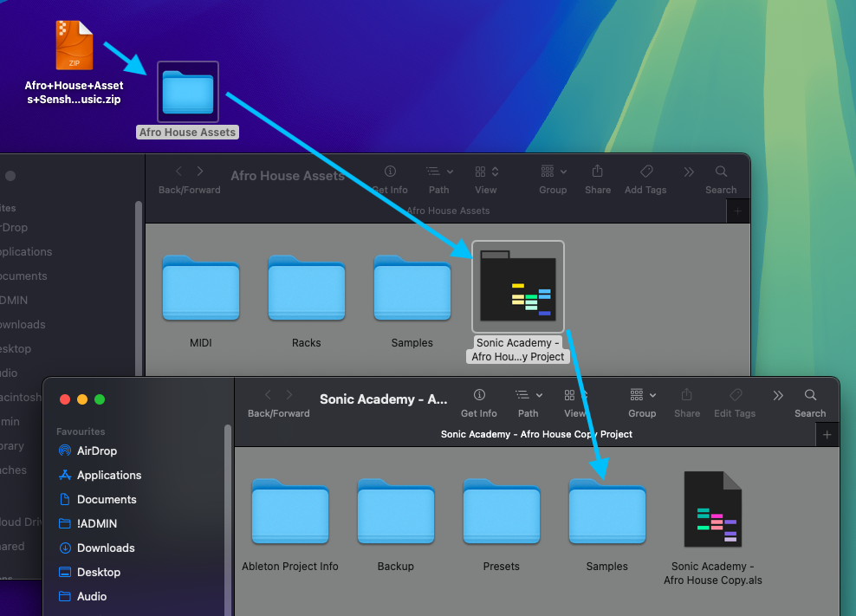Go back in Sonic Academy window
Screen dimensions: 856x616
click(x=268, y=395)
